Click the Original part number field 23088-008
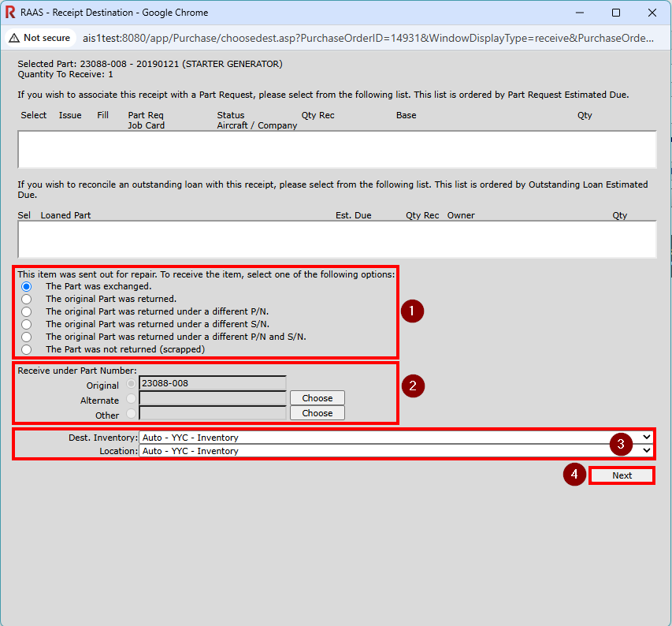Viewport: 672px width, 626px height. point(213,383)
